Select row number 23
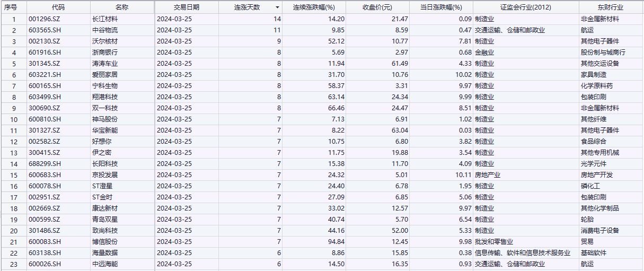644x271 pixels. 14,264
